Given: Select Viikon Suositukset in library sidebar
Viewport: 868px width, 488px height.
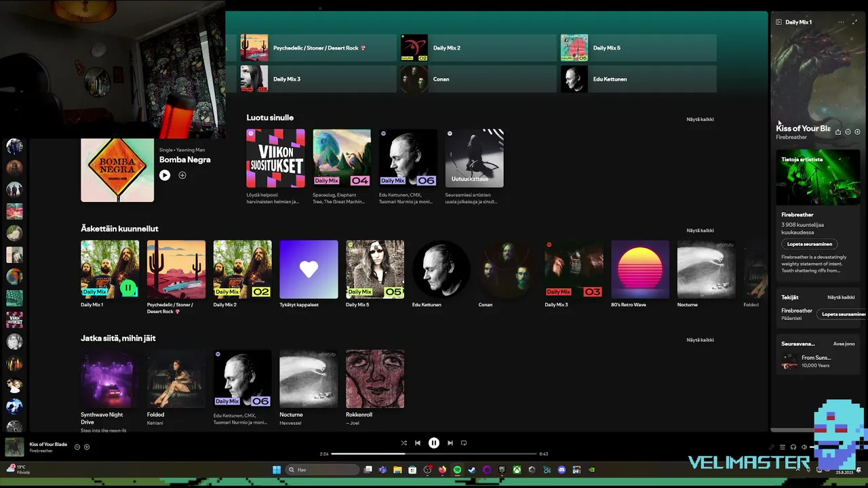Looking at the screenshot, I should (14, 320).
